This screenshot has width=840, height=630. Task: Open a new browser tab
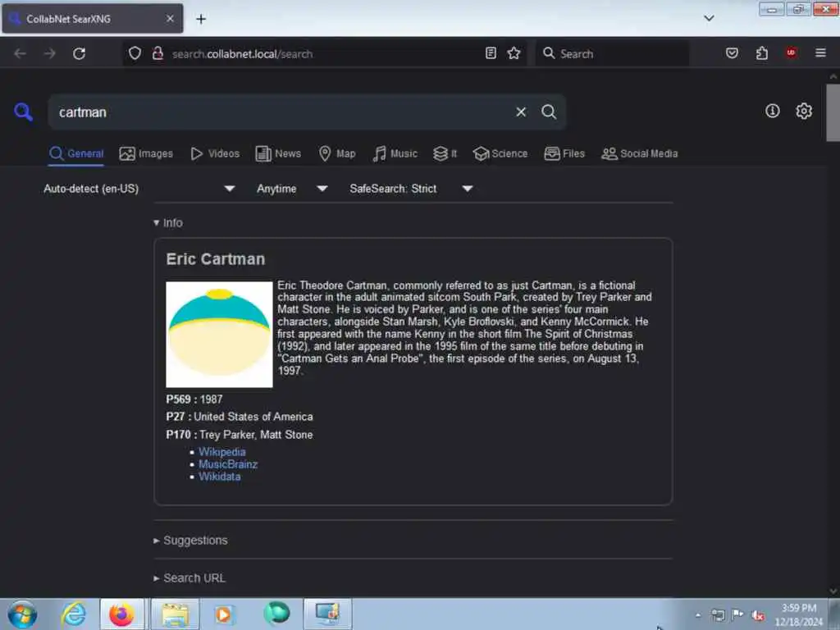click(x=201, y=20)
